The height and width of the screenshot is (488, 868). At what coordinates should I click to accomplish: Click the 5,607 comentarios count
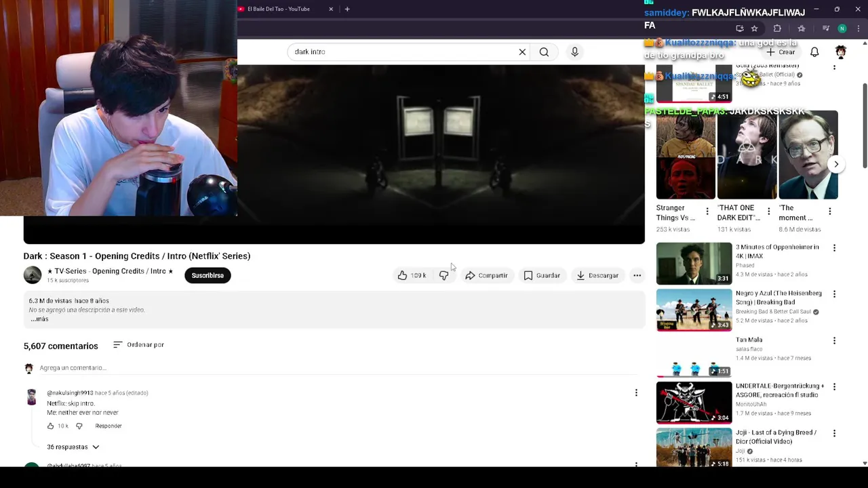coord(61,346)
